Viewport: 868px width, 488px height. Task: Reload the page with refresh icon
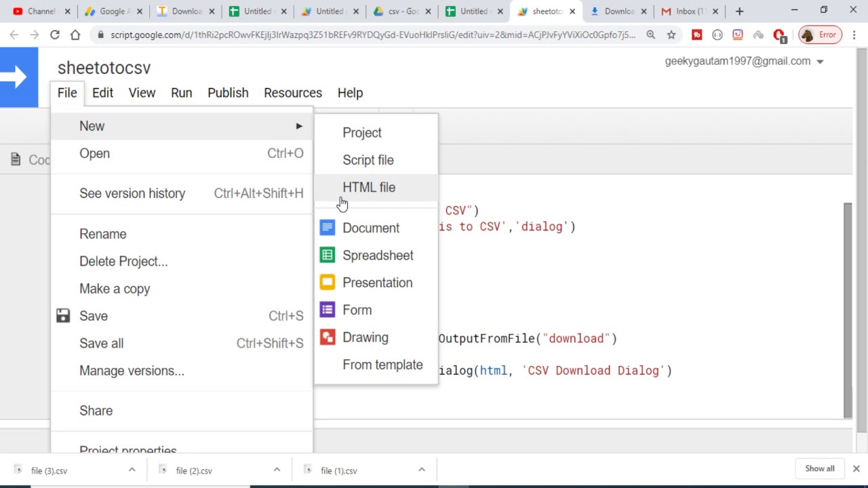pos(55,35)
